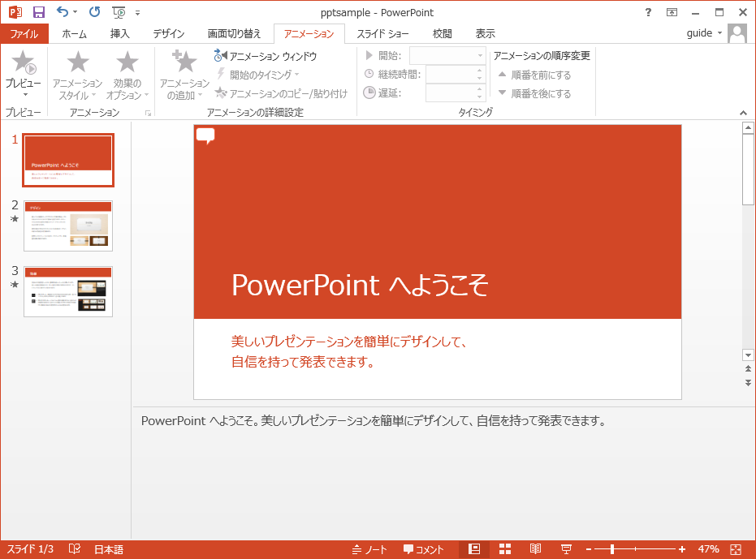Screen dimensions: 756x559
Task: Click animation star marker under slide 2
Action: [15, 219]
